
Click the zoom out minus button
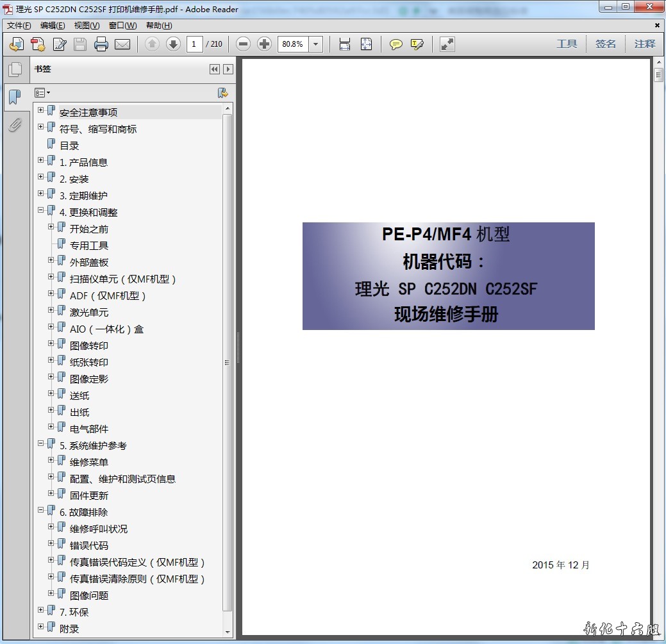coord(243,44)
